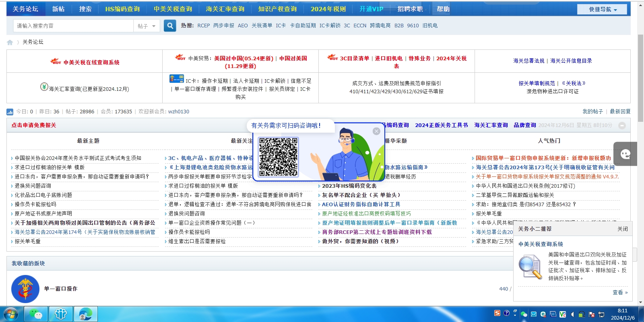Click hot search term 跨境电商
This screenshot has width=644, height=322.
380,25
